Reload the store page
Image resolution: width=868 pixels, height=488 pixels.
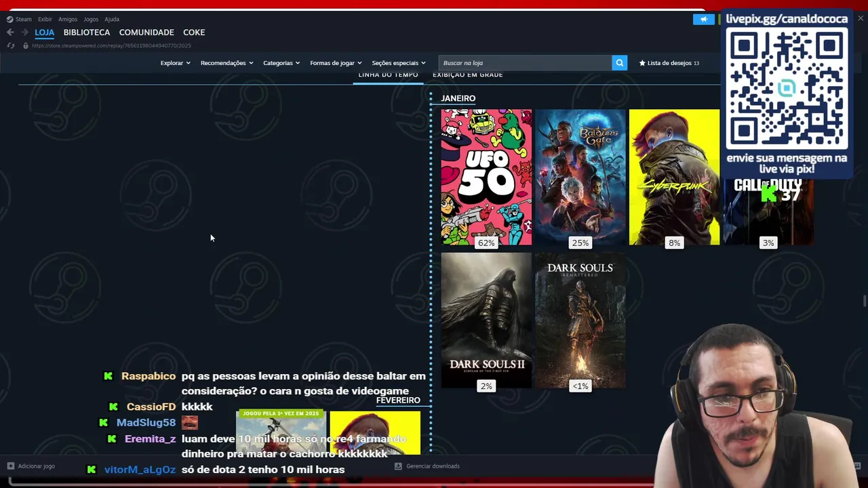pyautogui.click(x=10, y=45)
